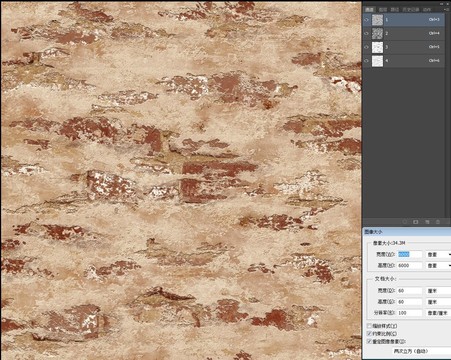Toggle the eye icon for channel 3

(366, 47)
